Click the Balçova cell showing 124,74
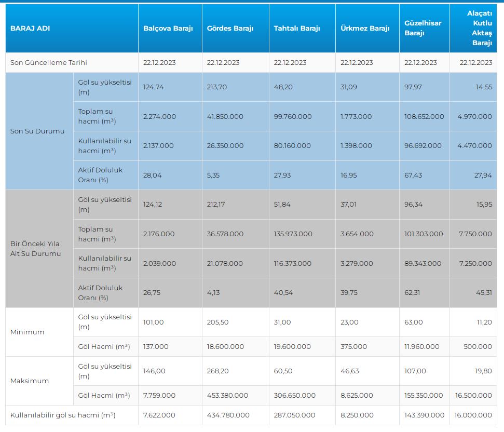Screen dimensions: 504x432 pos(154,87)
